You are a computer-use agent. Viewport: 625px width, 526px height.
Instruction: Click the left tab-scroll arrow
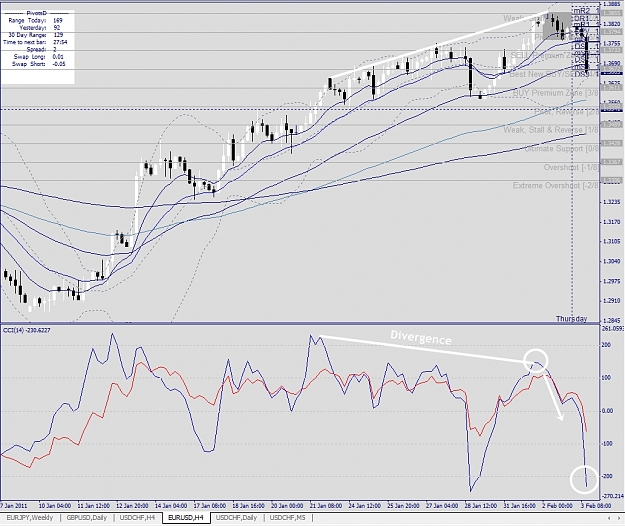coord(609,518)
